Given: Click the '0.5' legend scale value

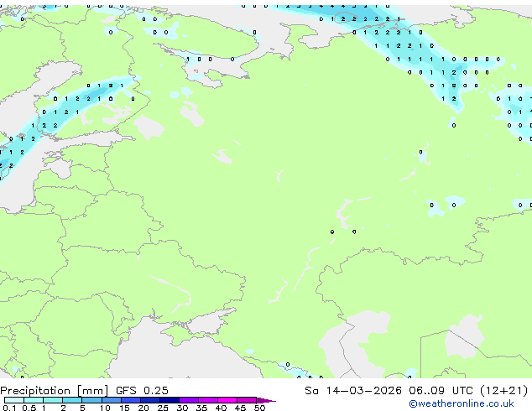Looking at the screenshot, I should coord(29,408).
